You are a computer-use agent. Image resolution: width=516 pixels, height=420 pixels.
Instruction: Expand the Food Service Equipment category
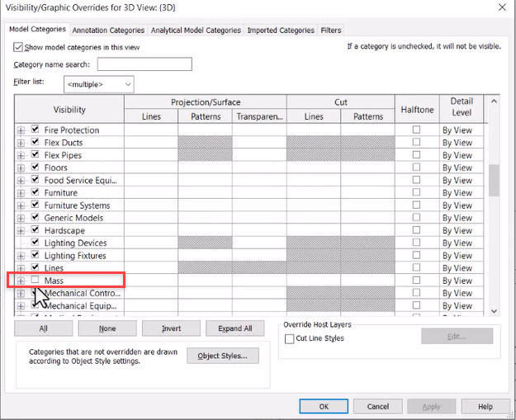pos(21,181)
